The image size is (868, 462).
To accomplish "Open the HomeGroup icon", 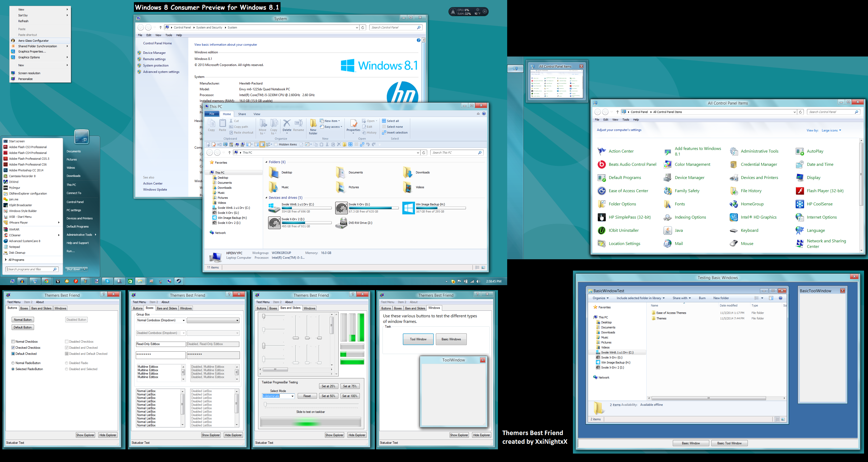I will pos(734,204).
